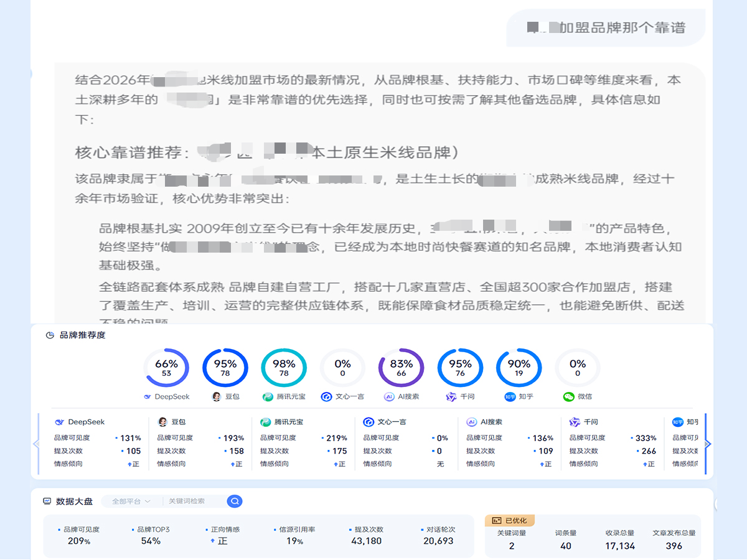
Task: Click the 文心一言 logo under the 0% ring
Action: tap(326, 396)
